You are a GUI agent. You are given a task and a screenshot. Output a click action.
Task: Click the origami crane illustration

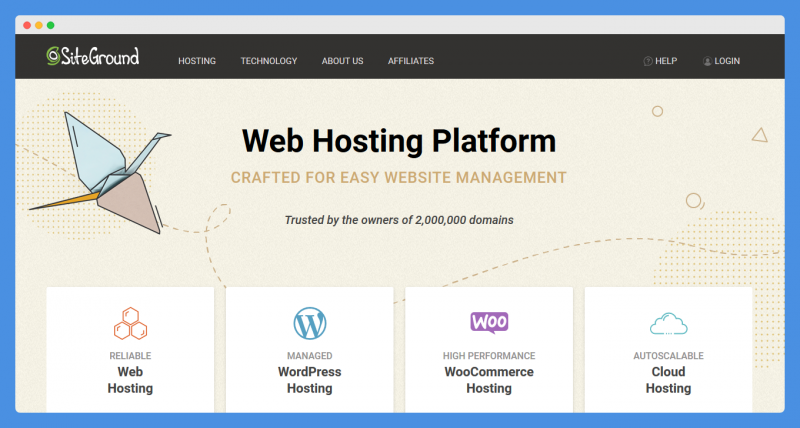(x=101, y=172)
